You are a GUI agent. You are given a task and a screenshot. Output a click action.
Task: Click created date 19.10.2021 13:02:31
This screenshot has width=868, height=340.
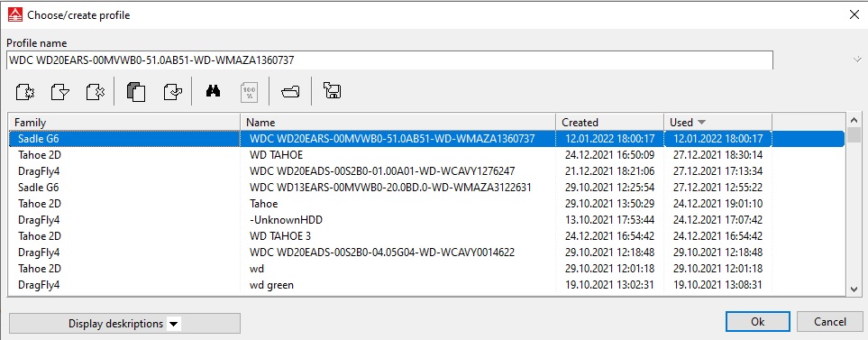610,285
